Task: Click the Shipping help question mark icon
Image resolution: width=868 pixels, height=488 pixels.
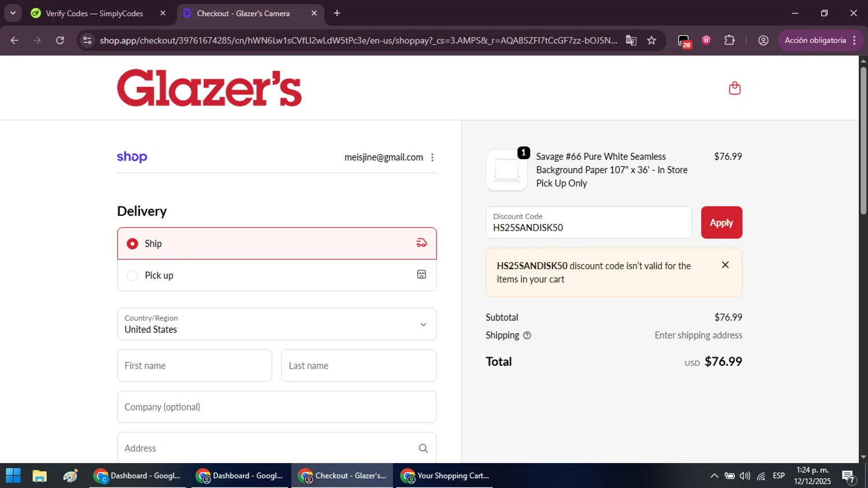Action: tap(527, 335)
